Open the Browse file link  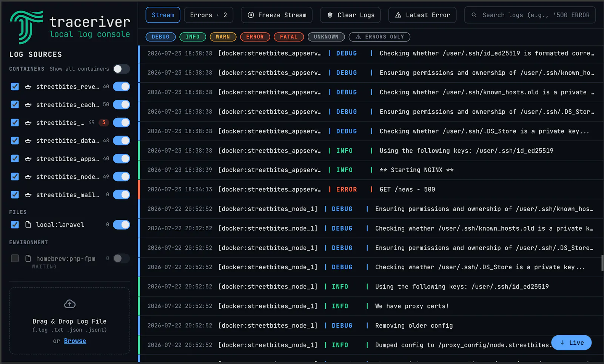(75, 341)
